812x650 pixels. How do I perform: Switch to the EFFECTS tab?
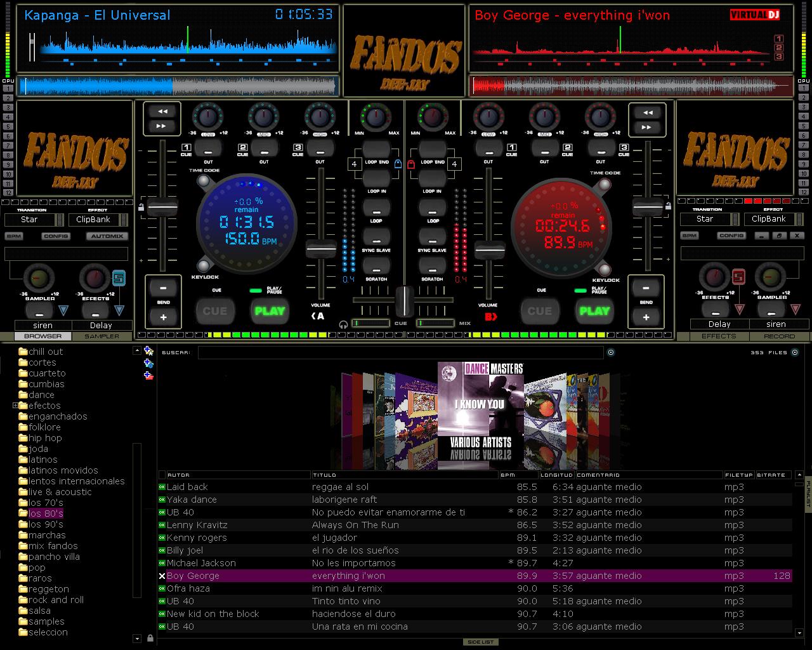[x=719, y=336]
